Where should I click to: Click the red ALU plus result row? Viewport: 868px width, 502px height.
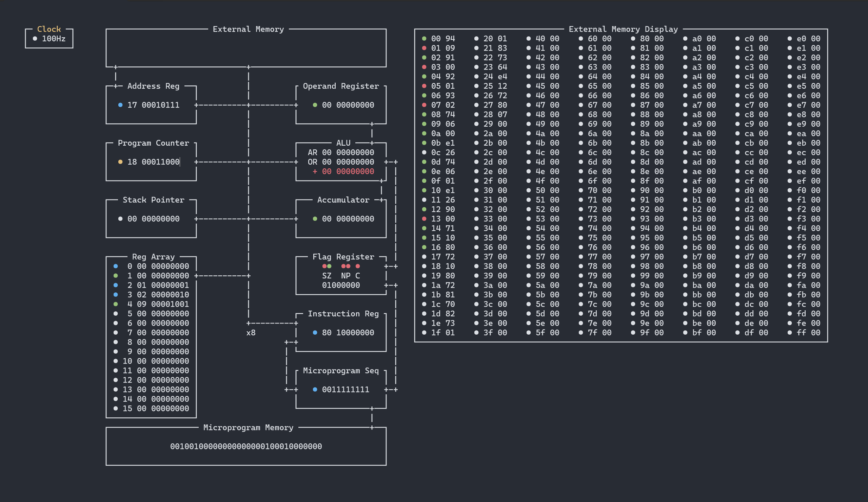pos(343,171)
